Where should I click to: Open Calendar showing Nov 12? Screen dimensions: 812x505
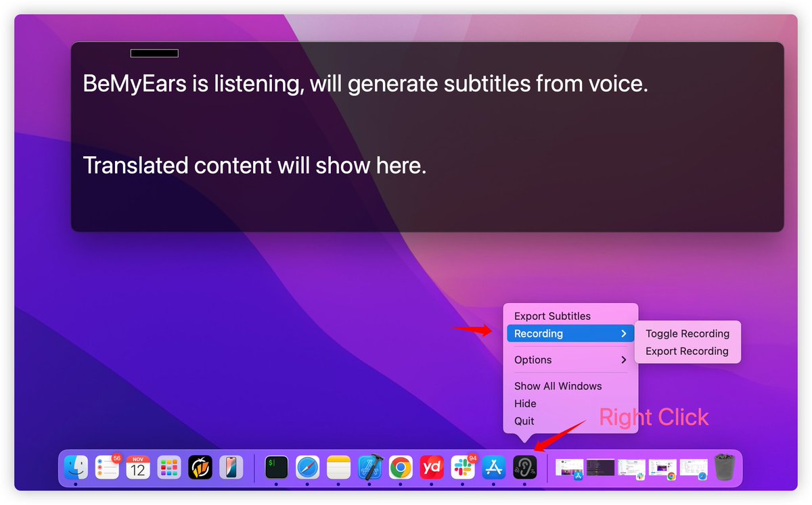tap(138, 467)
